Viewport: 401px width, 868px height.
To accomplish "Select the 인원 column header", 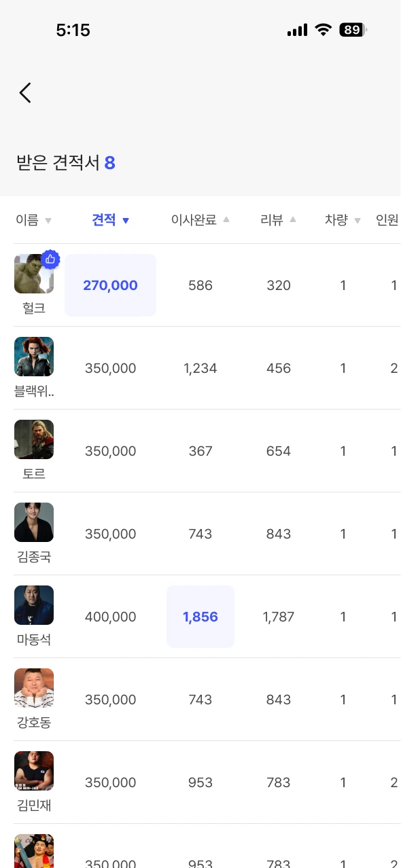I will tap(387, 220).
